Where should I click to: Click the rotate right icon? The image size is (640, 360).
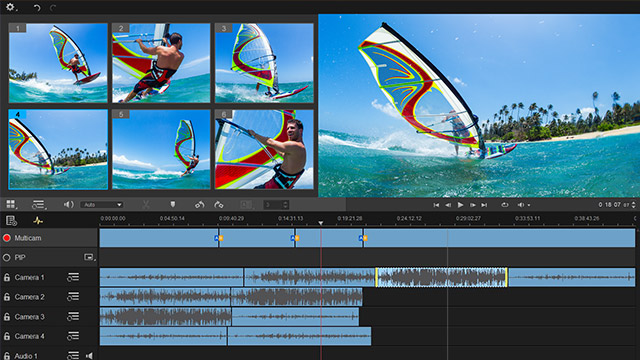219,204
